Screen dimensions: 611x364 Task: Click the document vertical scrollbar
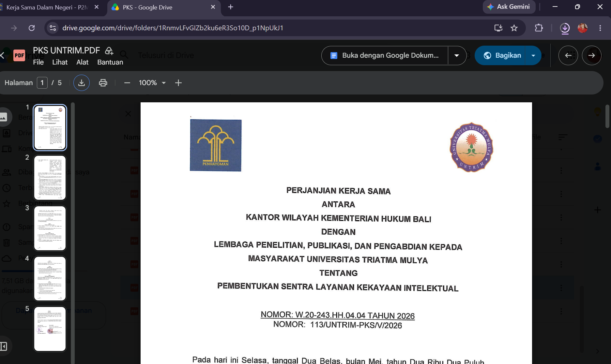[x=607, y=116]
